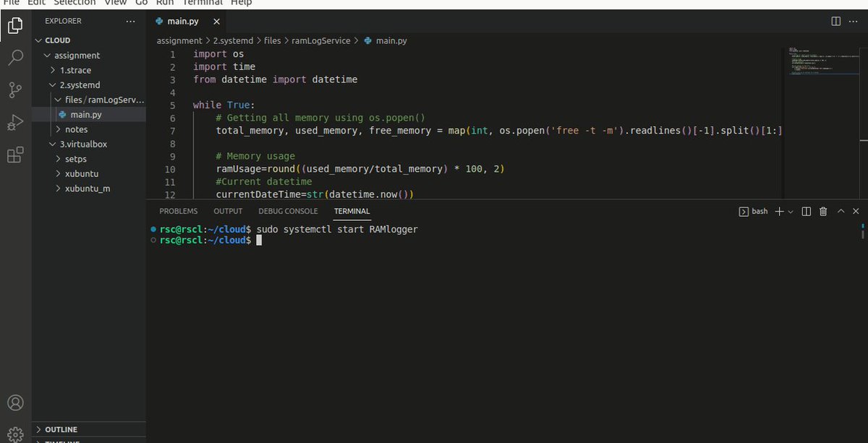Click the EXPLORER panel title
868x443 pixels.
point(63,22)
